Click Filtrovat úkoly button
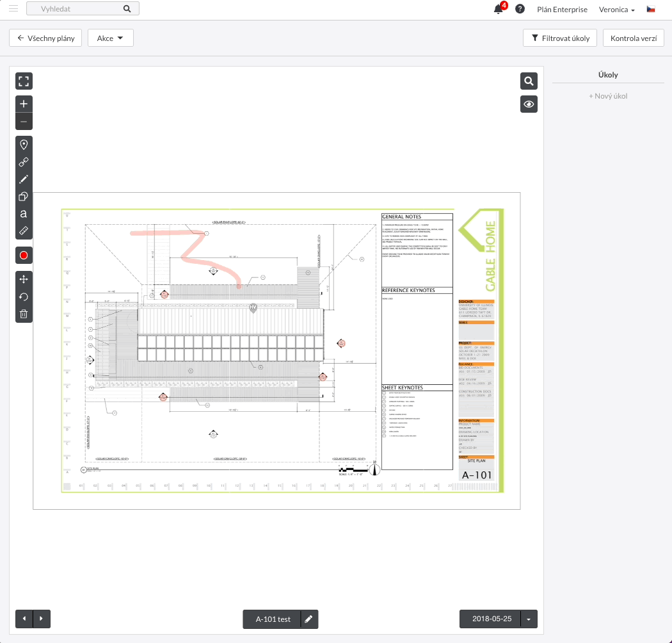The image size is (672, 643). [x=560, y=38]
